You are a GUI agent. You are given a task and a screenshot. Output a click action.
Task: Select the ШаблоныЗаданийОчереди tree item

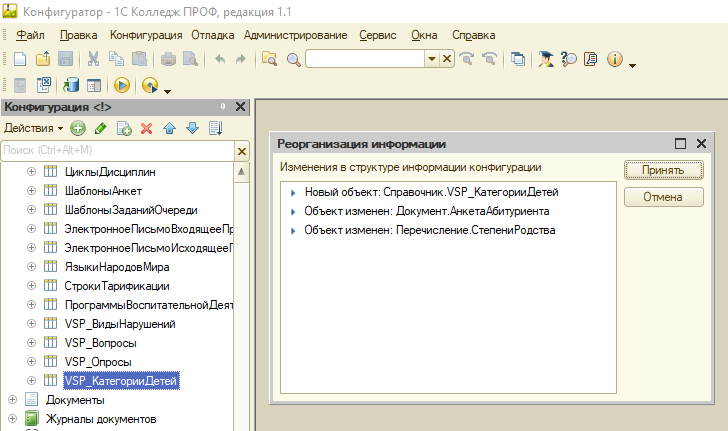131,210
